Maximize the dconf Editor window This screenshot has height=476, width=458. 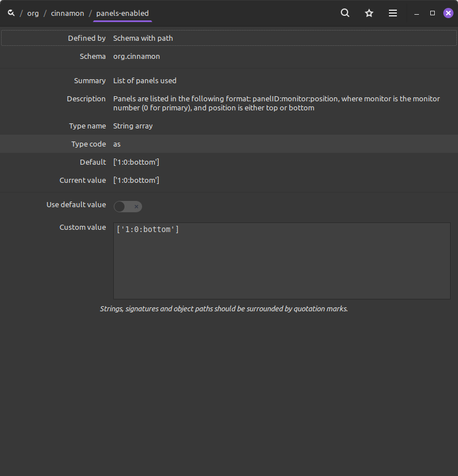pos(433,13)
